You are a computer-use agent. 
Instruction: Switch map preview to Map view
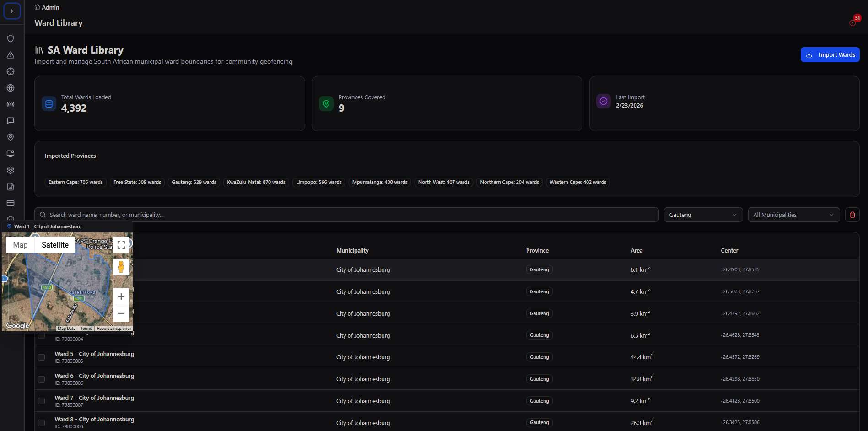pyautogui.click(x=20, y=245)
